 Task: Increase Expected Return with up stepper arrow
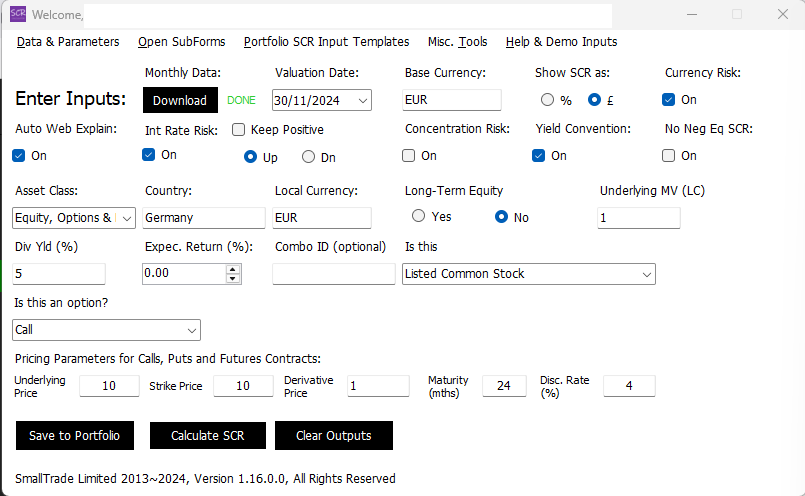[x=233, y=269]
